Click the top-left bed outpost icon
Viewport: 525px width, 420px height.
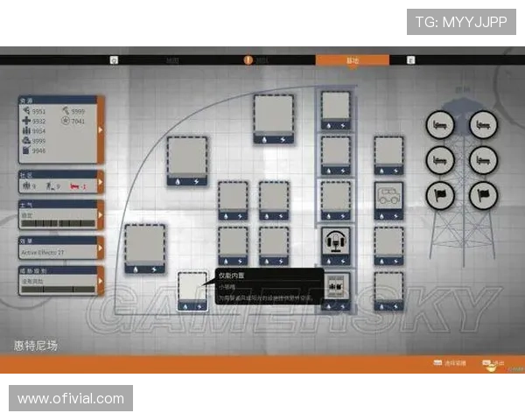[x=440, y=125]
